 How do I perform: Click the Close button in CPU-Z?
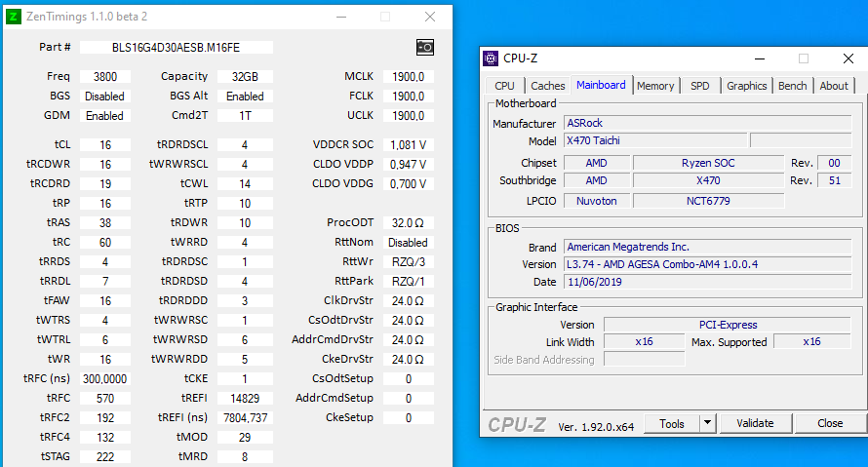pos(830,423)
